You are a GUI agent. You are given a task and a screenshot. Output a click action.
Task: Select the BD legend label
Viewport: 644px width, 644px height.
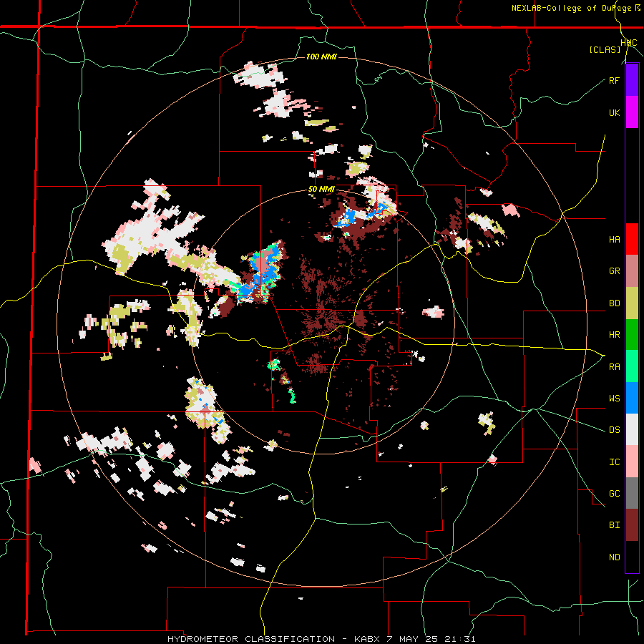coord(614,303)
